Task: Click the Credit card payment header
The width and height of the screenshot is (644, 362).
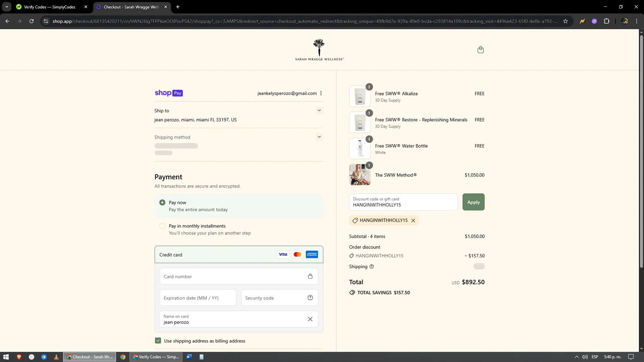Action: click(239, 254)
